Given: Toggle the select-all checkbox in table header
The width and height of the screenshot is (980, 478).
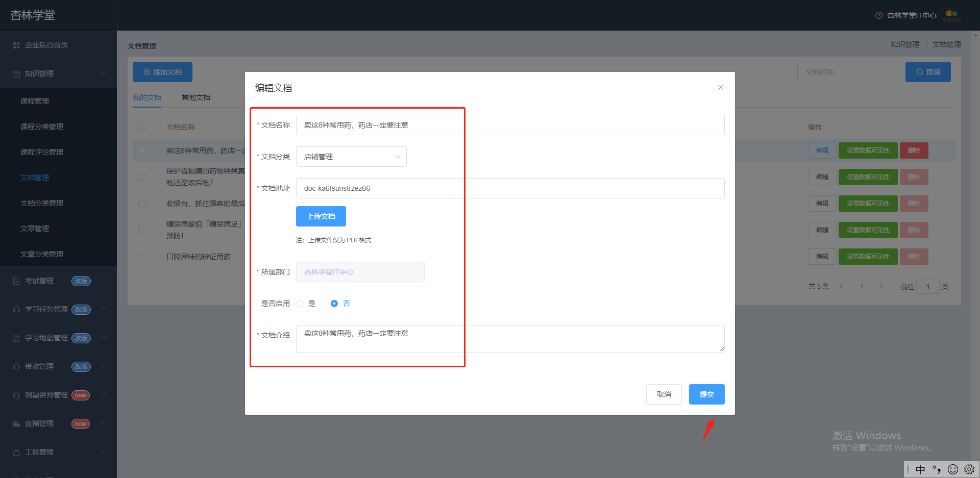Looking at the screenshot, I should pos(142,127).
